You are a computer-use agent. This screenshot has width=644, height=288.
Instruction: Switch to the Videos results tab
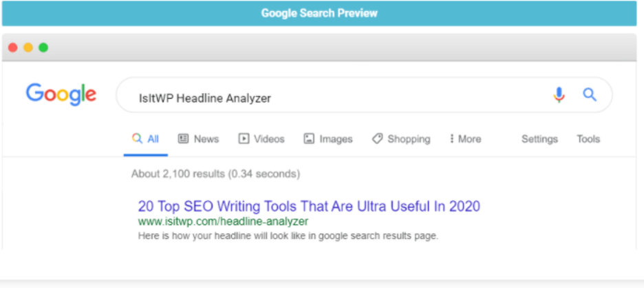(261, 139)
